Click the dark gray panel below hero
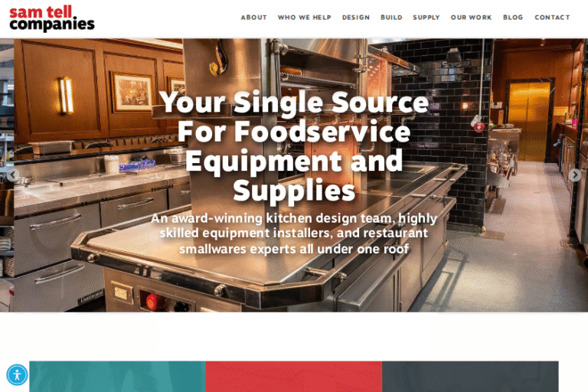588x392 pixels. [x=470, y=377]
